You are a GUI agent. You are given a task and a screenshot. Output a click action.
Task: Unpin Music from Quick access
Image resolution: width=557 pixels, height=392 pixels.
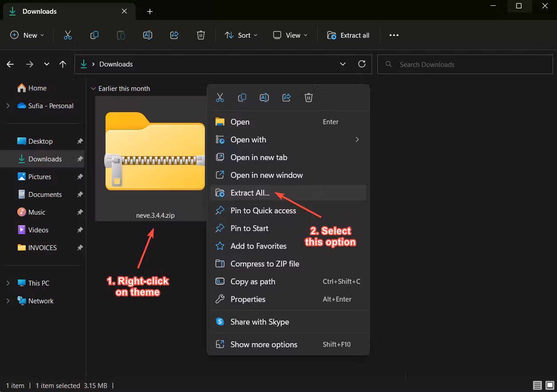tap(80, 212)
